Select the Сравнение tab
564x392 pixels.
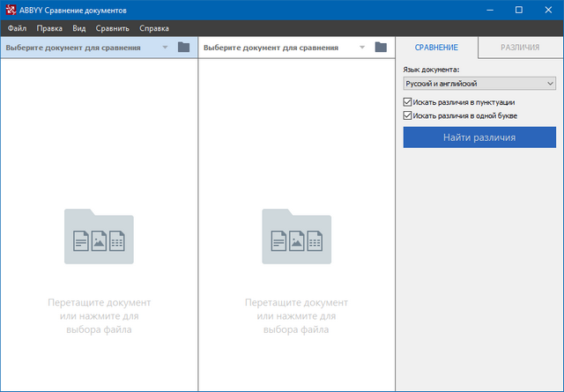436,47
